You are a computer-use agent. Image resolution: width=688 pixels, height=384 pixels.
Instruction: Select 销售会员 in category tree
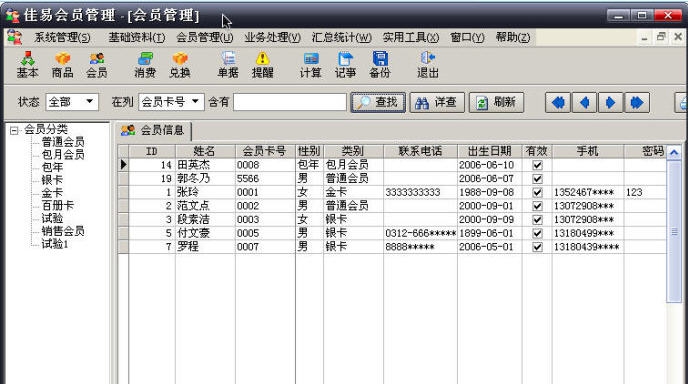click(63, 231)
